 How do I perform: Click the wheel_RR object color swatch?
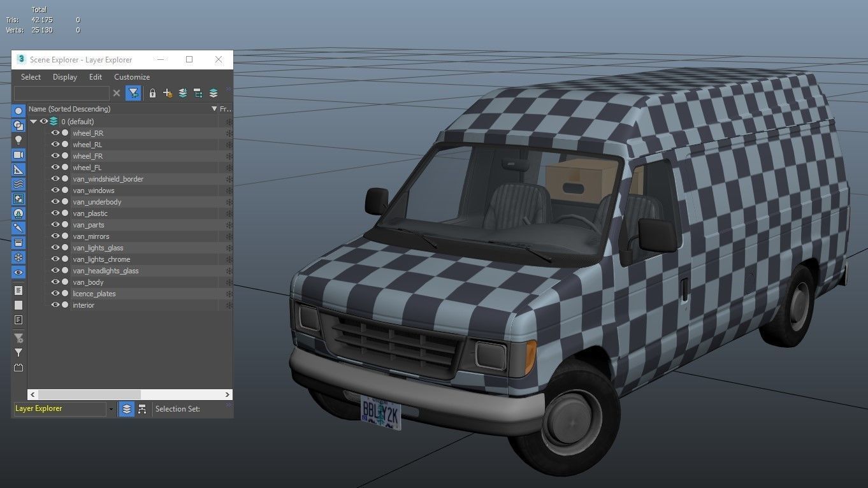point(65,133)
